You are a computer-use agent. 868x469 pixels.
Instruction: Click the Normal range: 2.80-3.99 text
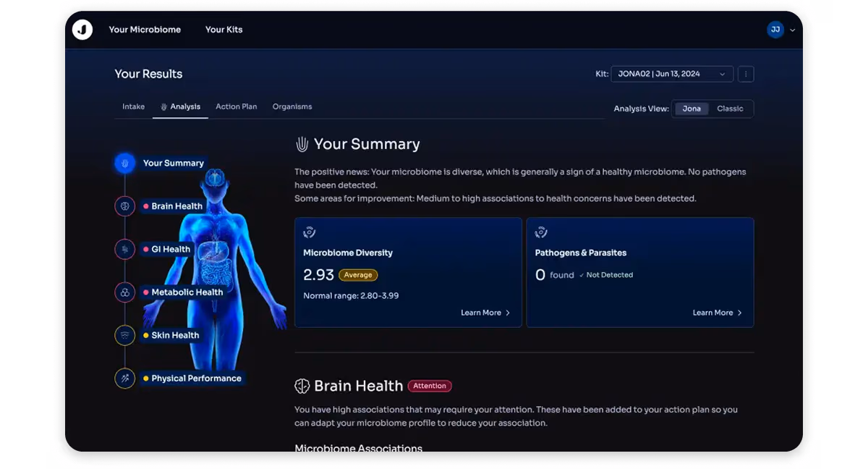[x=351, y=295]
